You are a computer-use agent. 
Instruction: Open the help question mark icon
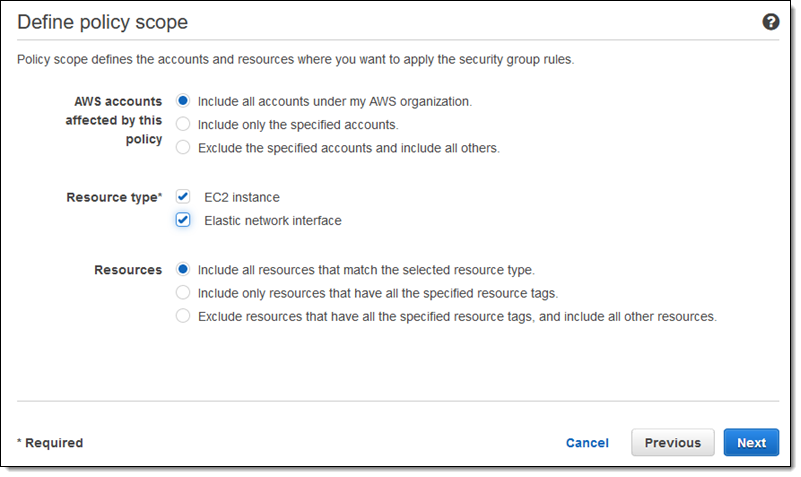tap(771, 21)
